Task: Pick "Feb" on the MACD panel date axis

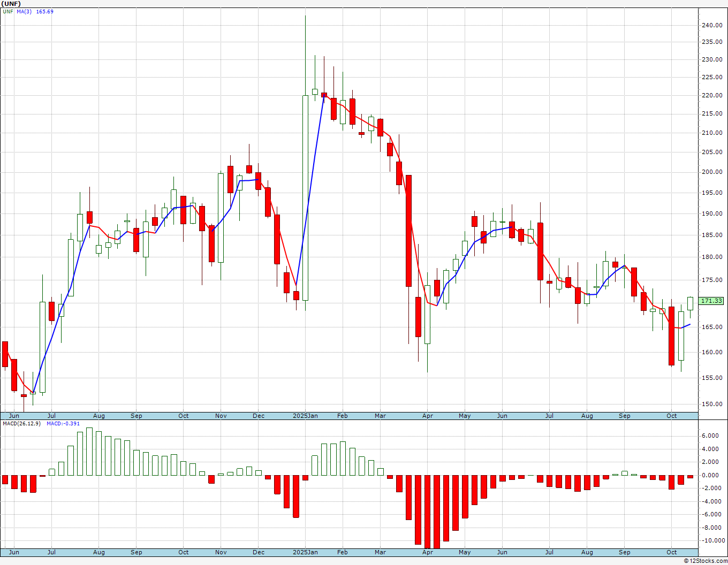Action: 342,552
